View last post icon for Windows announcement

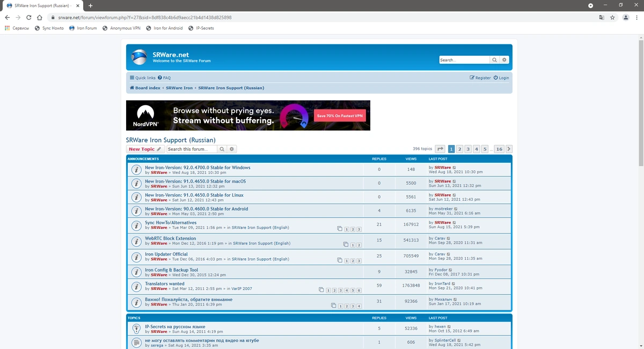(455, 168)
